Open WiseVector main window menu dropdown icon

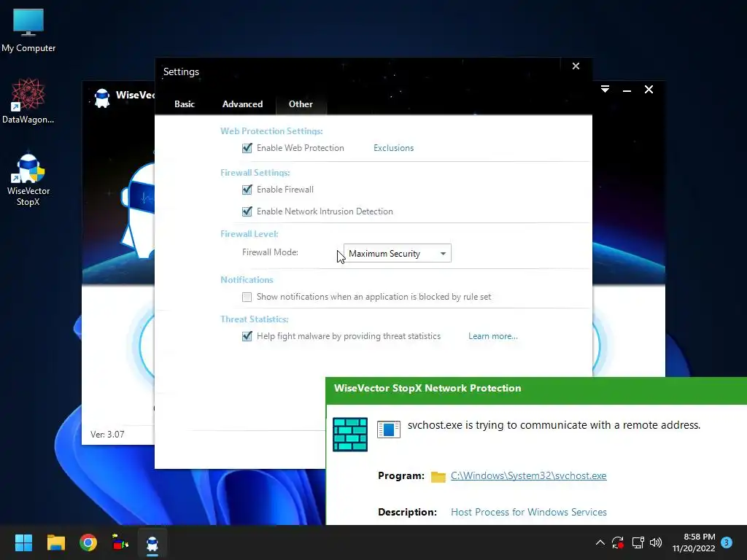[605, 89]
